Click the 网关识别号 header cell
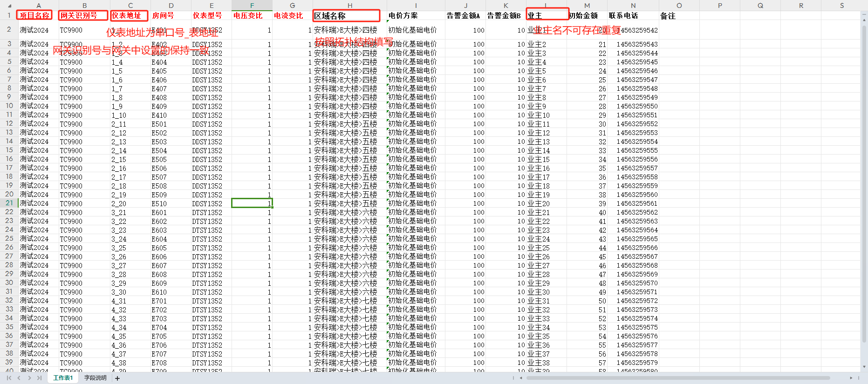The image size is (868, 384). coord(84,15)
